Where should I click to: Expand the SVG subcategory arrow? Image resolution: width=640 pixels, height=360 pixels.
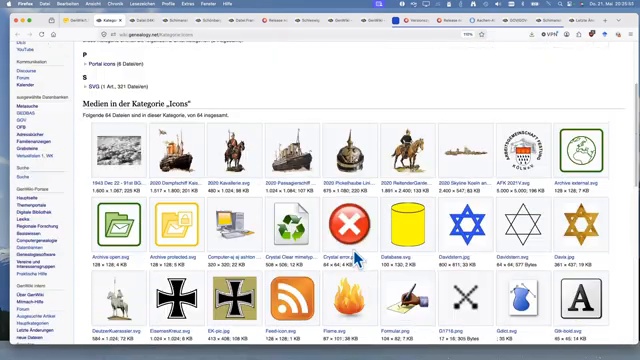[x=85, y=87]
